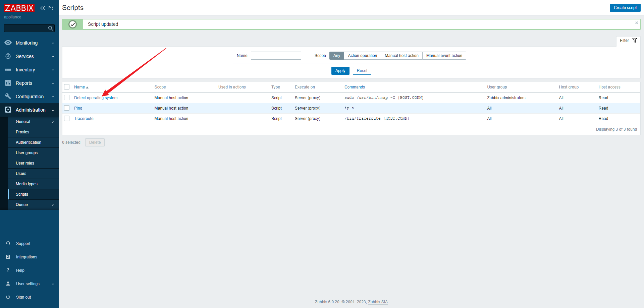Open the Traceroute script link
Screen dimensions: 644x308
tap(84, 119)
